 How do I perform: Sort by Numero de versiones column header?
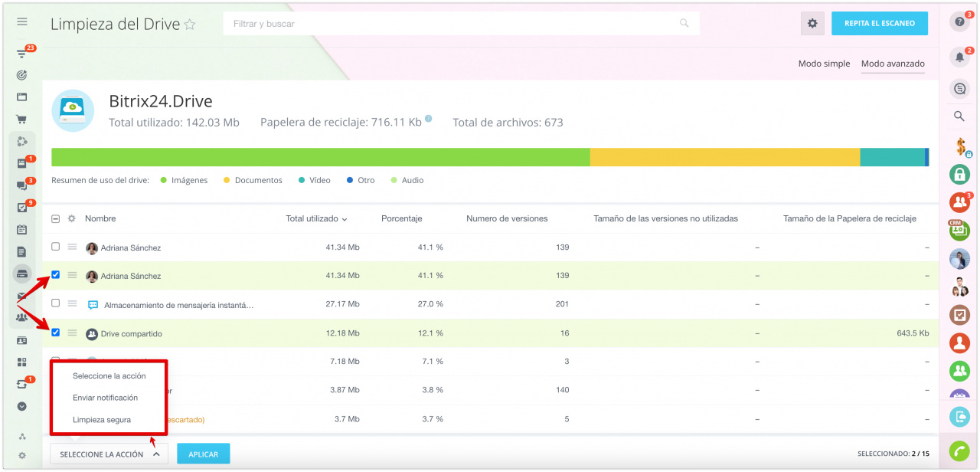point(507,218)
